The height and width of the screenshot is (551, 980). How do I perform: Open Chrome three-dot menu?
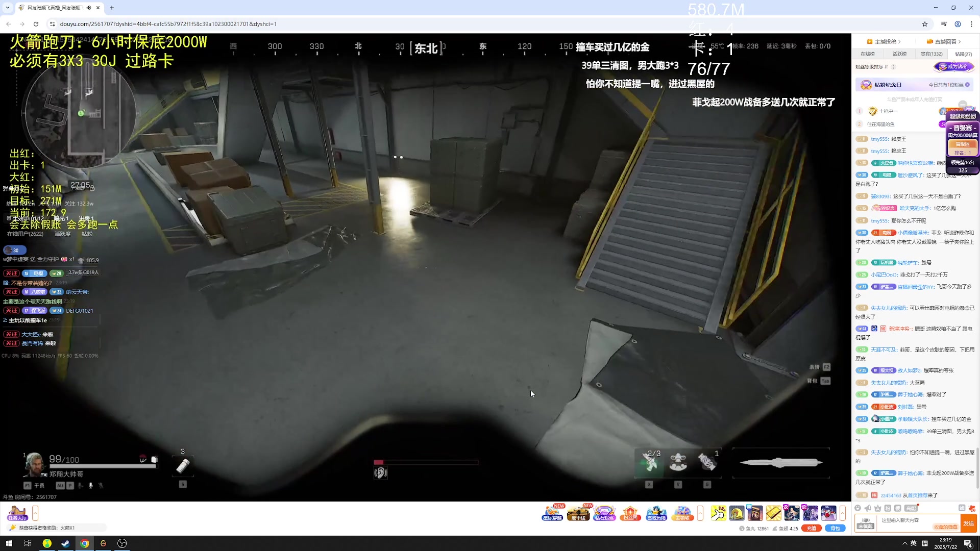coord(971,24)
